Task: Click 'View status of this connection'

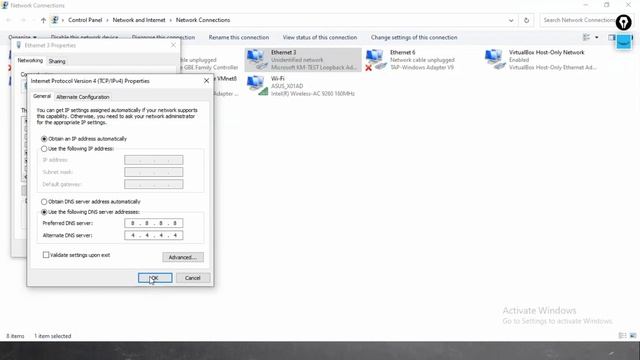Action: [320, 38]
